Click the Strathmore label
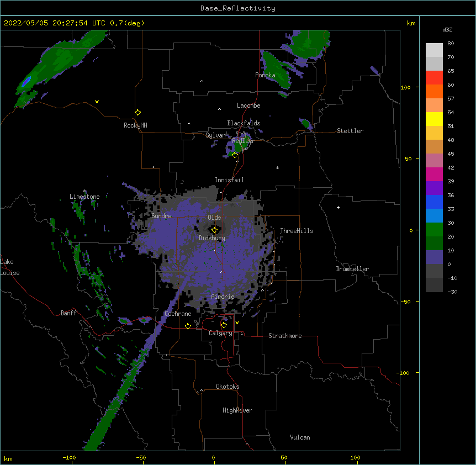The width and height of the screenshot is (476, 465). [285, 336]
